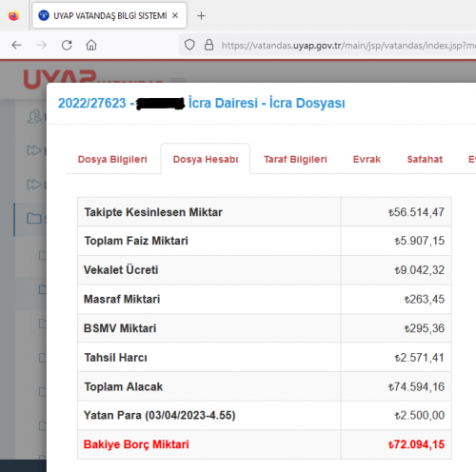The image size is (476, 472).
Task: Switch to the Dosya Bilgileri tab
Action: pos(112,159)
